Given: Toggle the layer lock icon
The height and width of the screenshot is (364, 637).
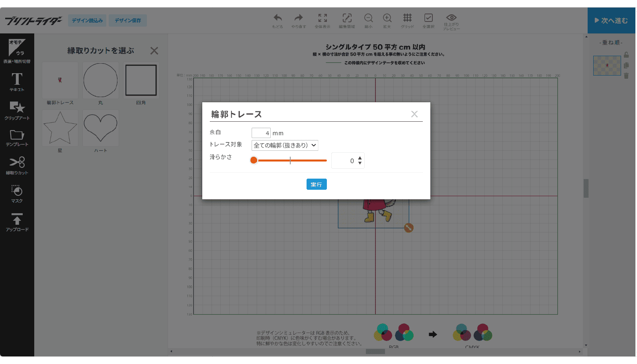Looking at the screenshot, I should 626,55.
